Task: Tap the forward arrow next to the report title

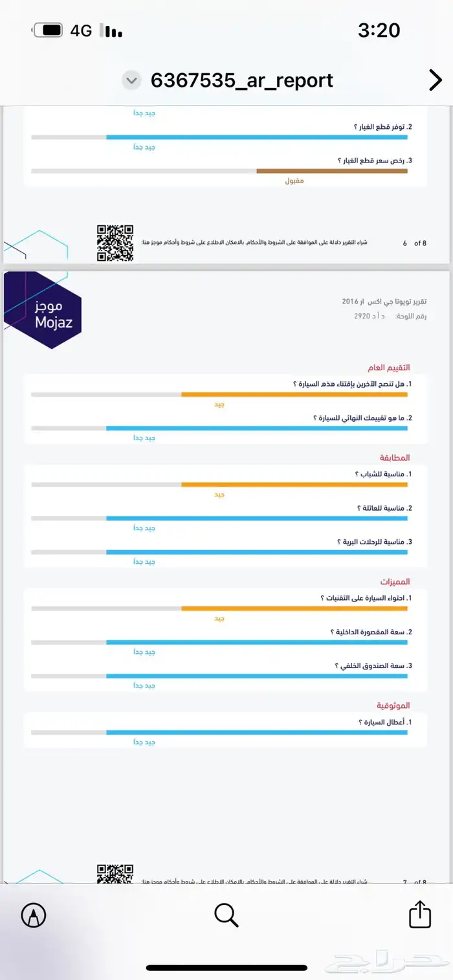Action: point(435,80)
